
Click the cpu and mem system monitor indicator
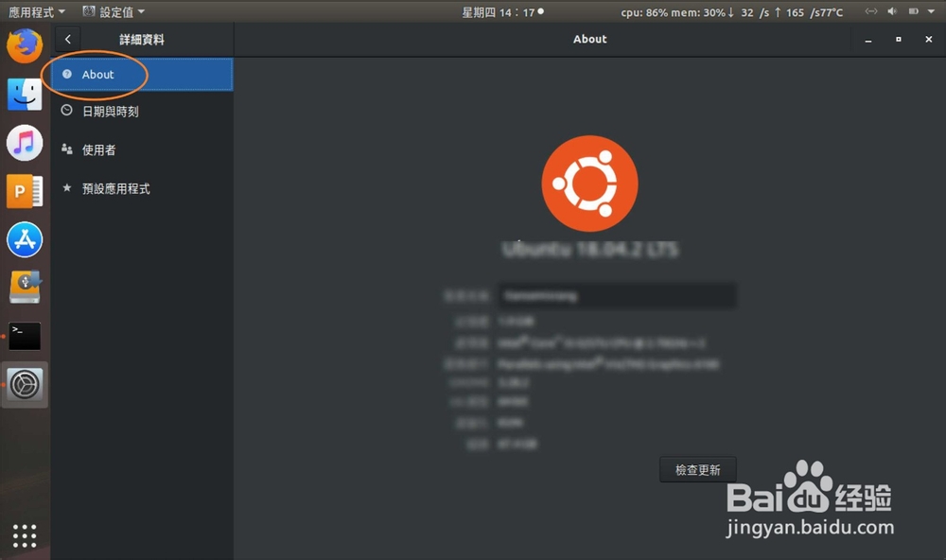tap(732, 12)
